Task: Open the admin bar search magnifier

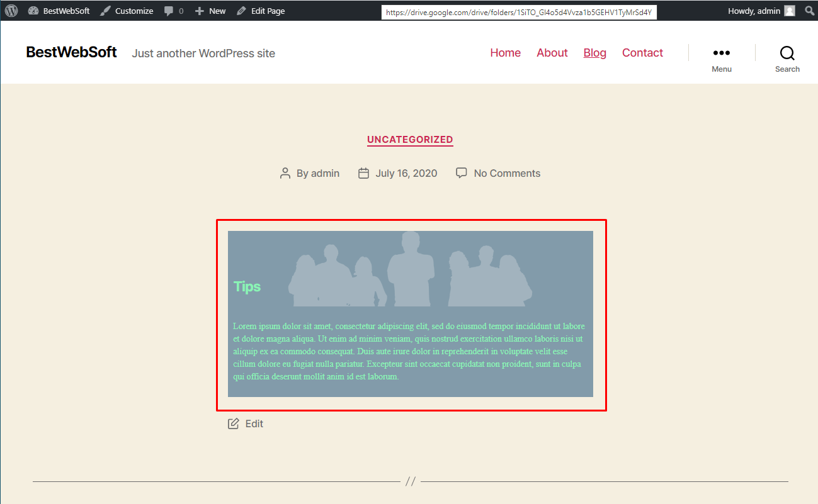Action: pos(810,11)
